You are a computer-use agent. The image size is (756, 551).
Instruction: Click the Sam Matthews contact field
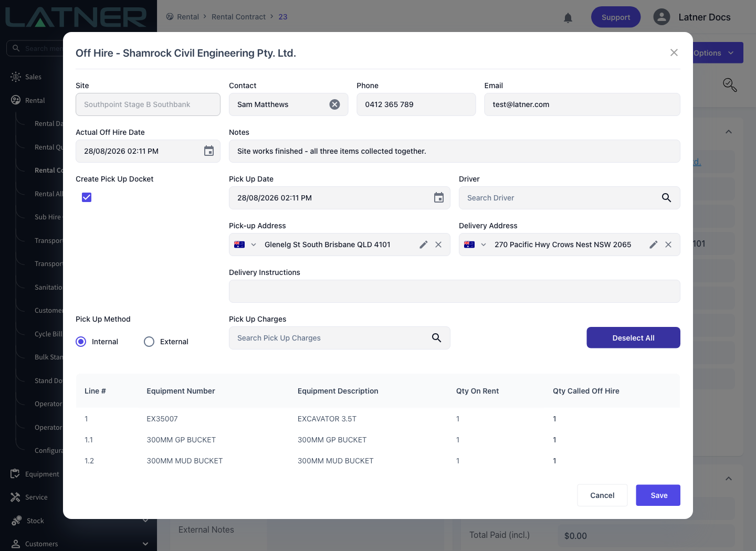(x=289, y=104)
